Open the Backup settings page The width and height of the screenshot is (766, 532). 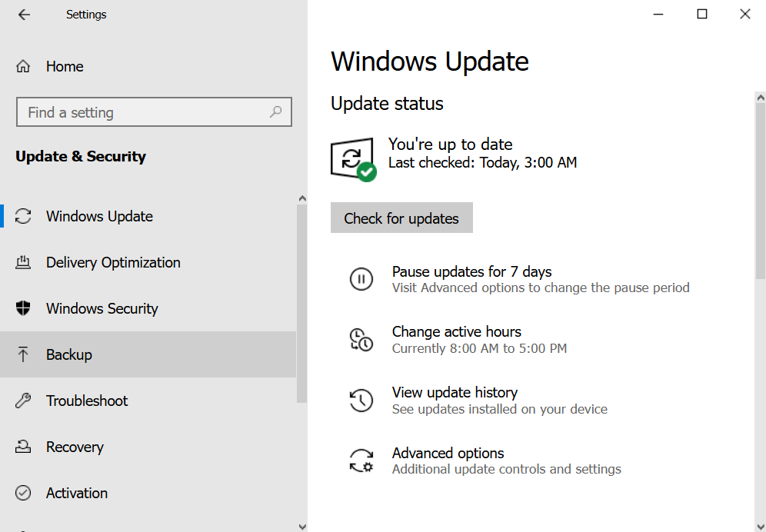(69, 354)
